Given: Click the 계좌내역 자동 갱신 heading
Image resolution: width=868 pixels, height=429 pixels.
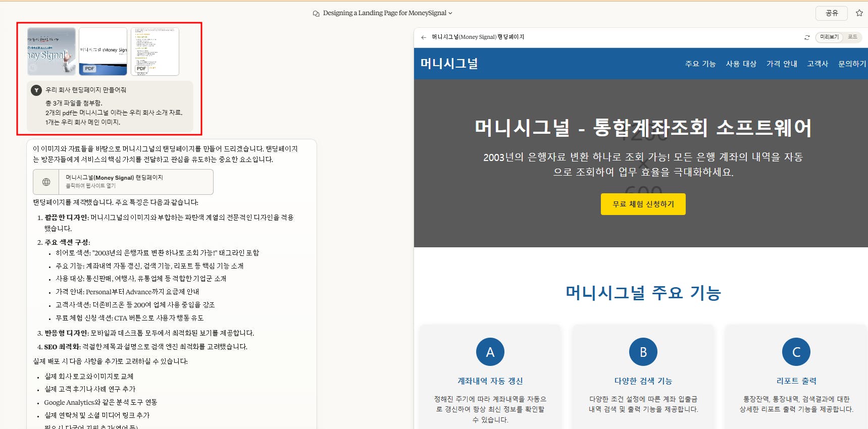Looking at the screenshot, I should pyautogui.click(x=490, y=381).
